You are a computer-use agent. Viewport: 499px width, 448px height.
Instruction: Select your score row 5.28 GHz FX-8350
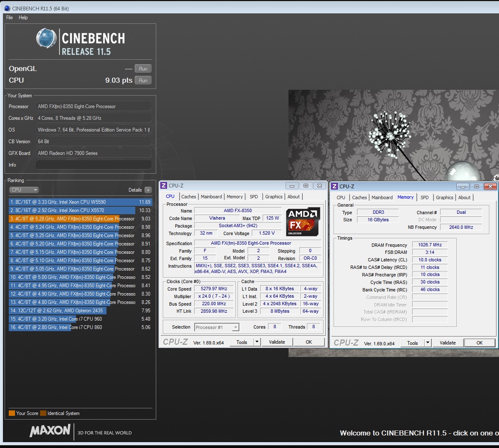[x=80, y=219]
